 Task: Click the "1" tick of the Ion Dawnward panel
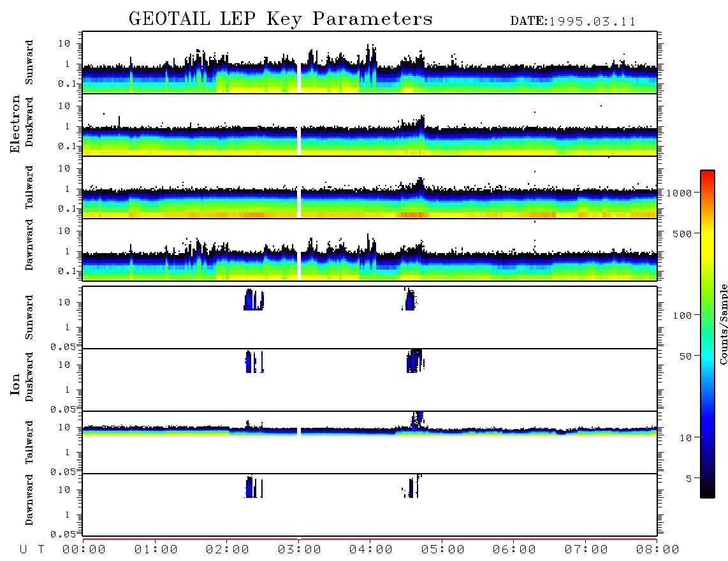coord(67,514)
